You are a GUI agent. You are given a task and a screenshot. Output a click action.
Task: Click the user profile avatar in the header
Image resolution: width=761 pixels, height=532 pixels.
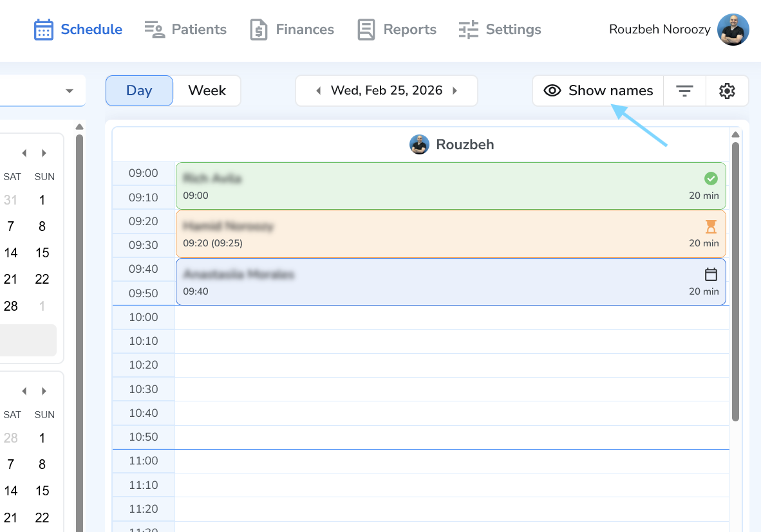click(x=733, y=30)
